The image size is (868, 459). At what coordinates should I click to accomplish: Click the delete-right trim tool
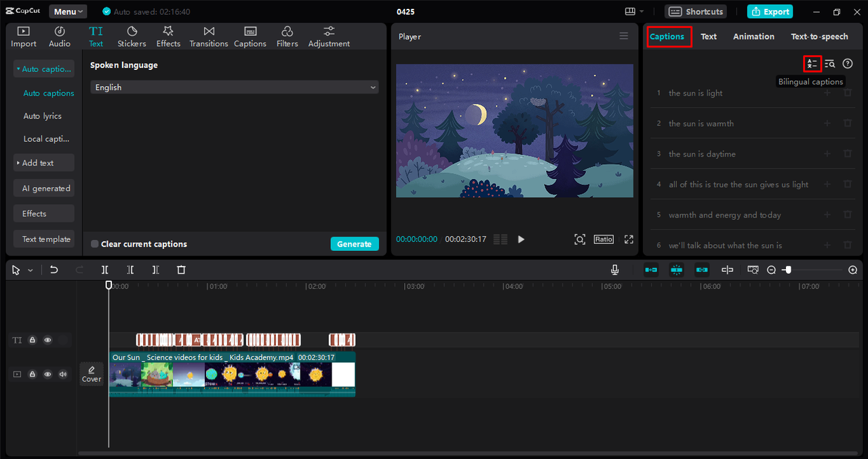[x=155, y=270]
